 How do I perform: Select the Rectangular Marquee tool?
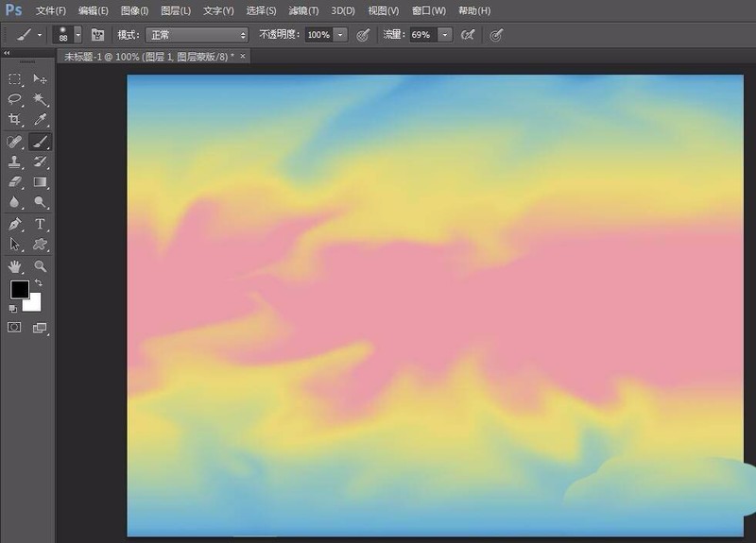tap(15, 79)
